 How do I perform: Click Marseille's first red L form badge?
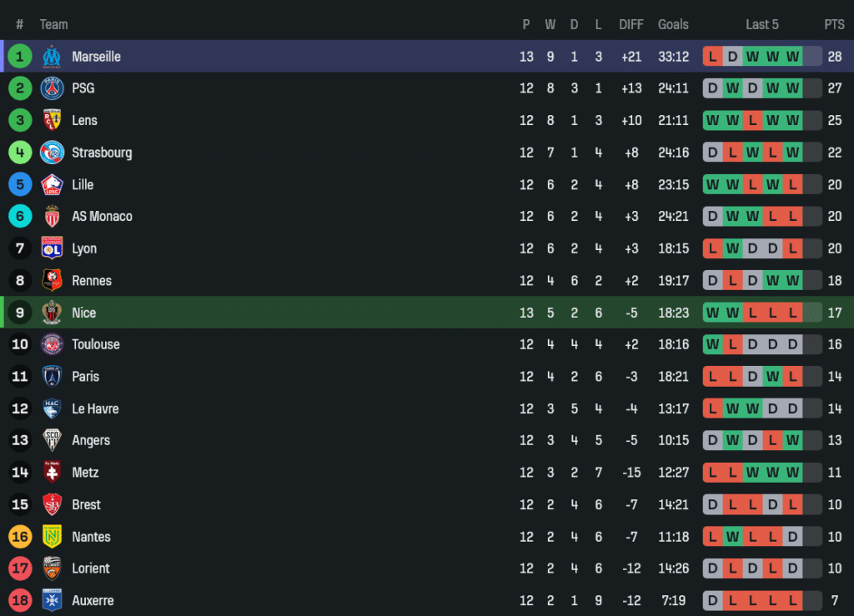pyautogui.click(x=712, y=57)
